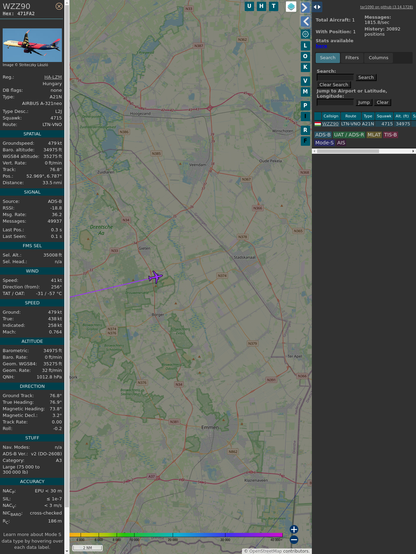Collapse sidebar with right chevron arrow
Screen dimensions: 416x554
(305, 7)
